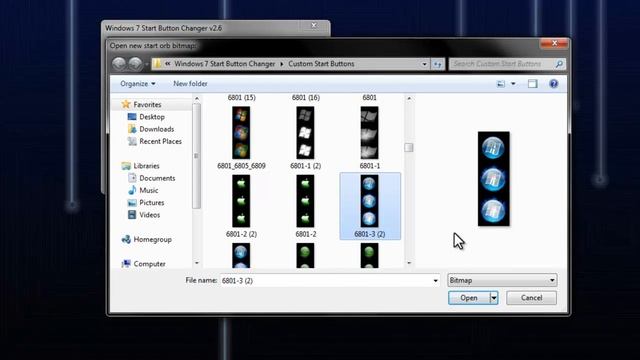Viewport: 640px width, 360px height.
Task: Click the file list scrollbar thumb
Action: pyautogui.click(x=409, y=147)
